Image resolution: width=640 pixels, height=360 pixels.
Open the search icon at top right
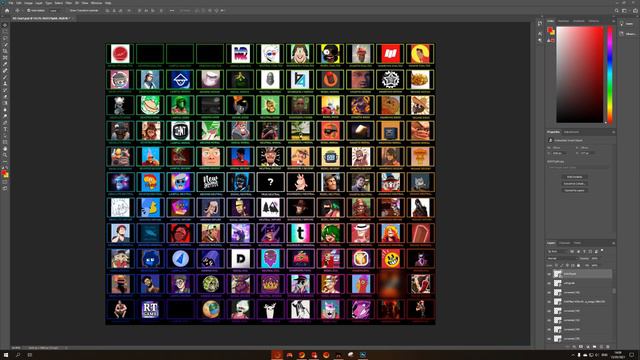[617, 11]
